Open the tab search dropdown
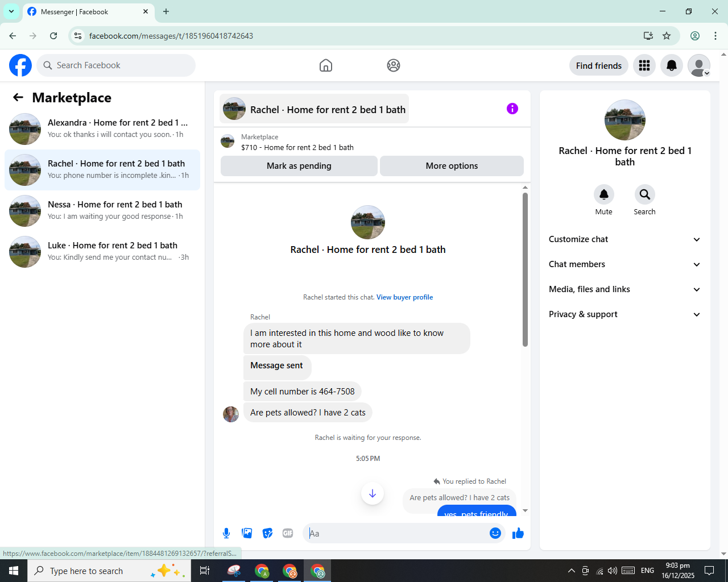Image resolution: width=728 pixels, height=582 pixels. pyautogui.click(x=11, y=11)
